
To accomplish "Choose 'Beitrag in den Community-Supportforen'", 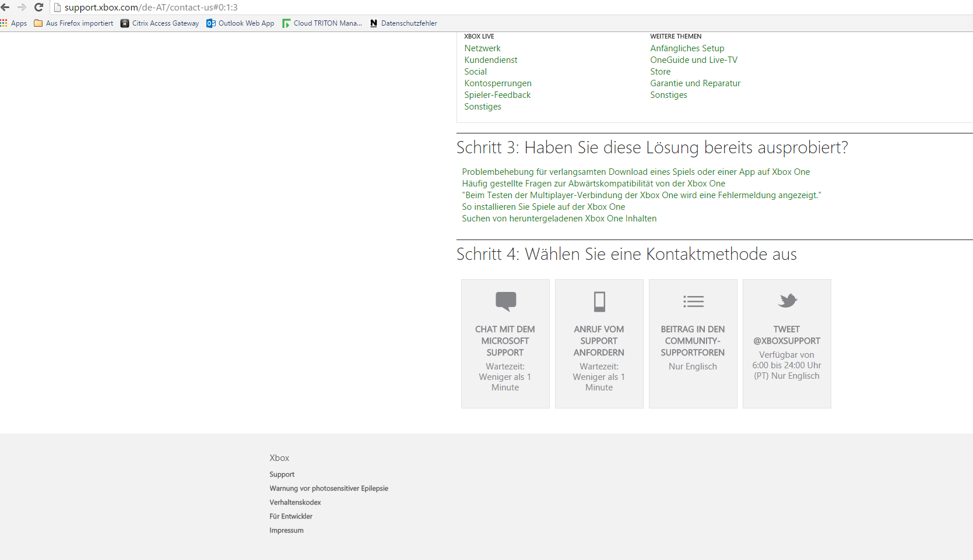I will [693, 344].
